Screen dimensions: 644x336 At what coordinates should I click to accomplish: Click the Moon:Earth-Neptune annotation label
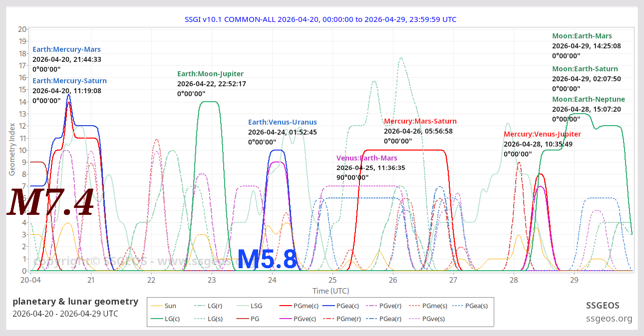point(590,99)
